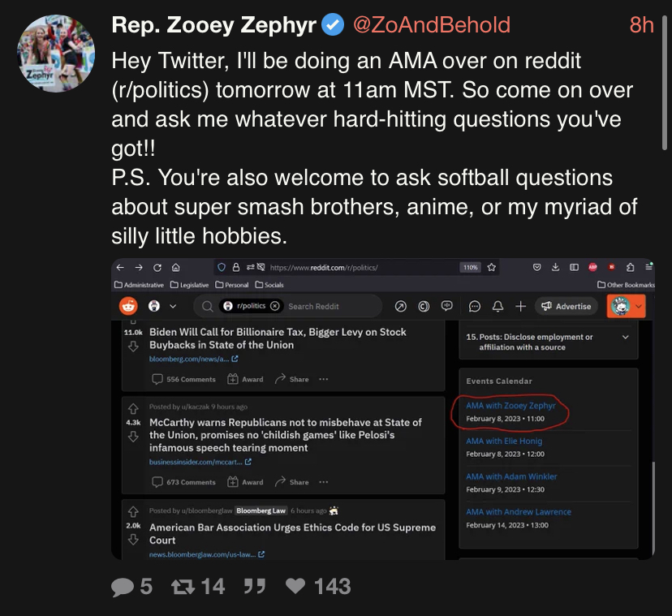
Task: Click the notification bell in Reddit header
Action: tap(498, 306)
